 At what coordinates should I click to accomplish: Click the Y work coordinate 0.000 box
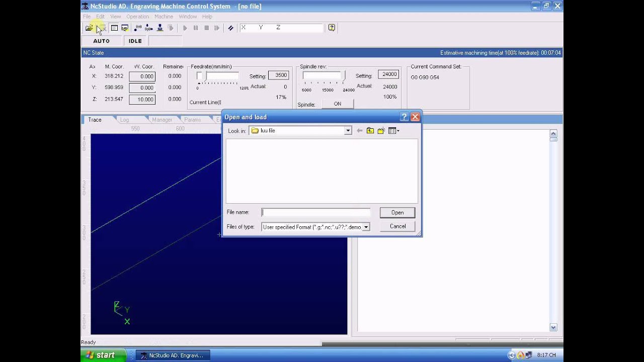tap(142, 88)
